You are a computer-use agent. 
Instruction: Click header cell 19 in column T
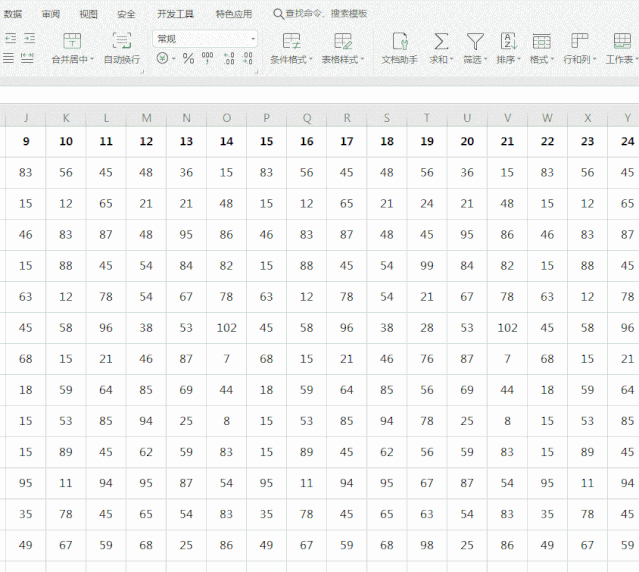427,141
